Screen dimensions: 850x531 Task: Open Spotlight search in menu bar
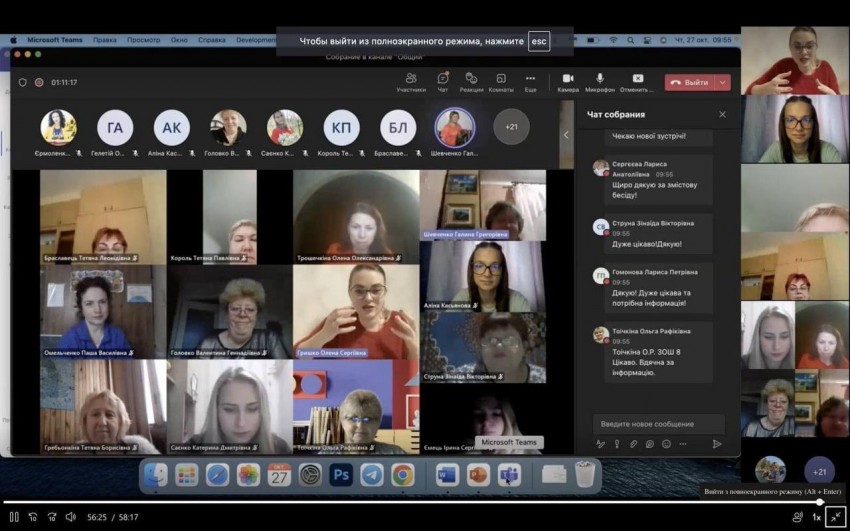(630, 40)
